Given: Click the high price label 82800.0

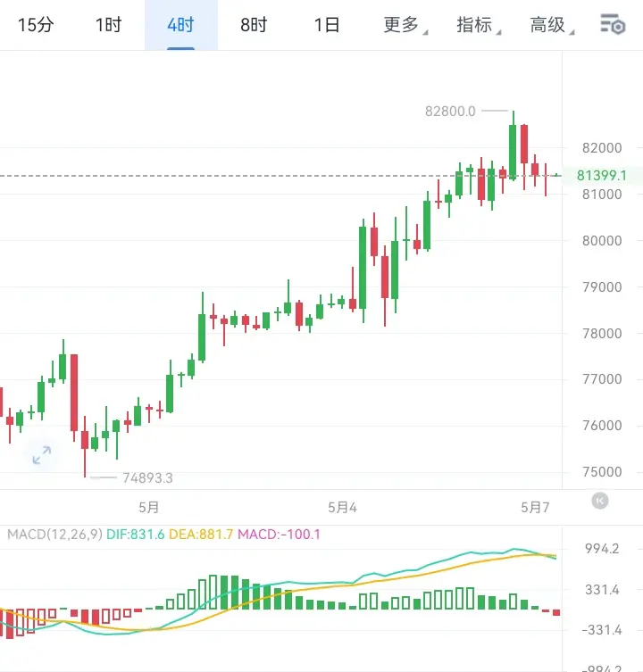Looking at the screenshot, I should [450, 111].
